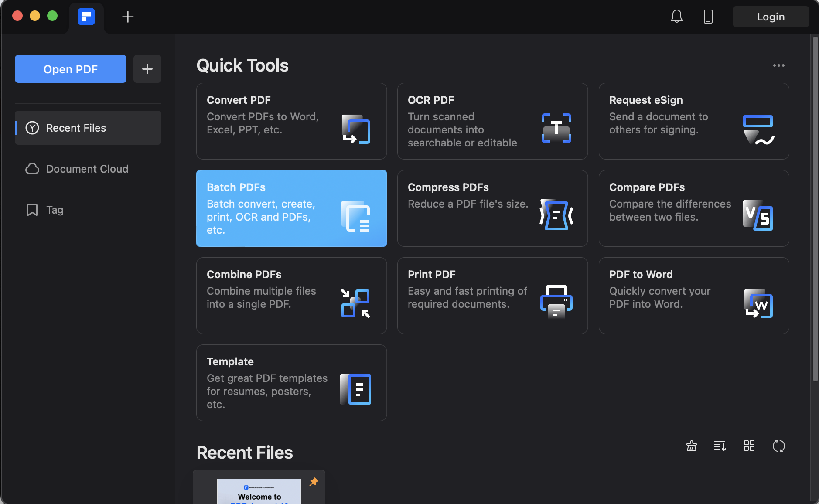The width and height of the screenshot is (819, 504).
Task: Start the Combine PDFs tool
Action: click(291, 295)
